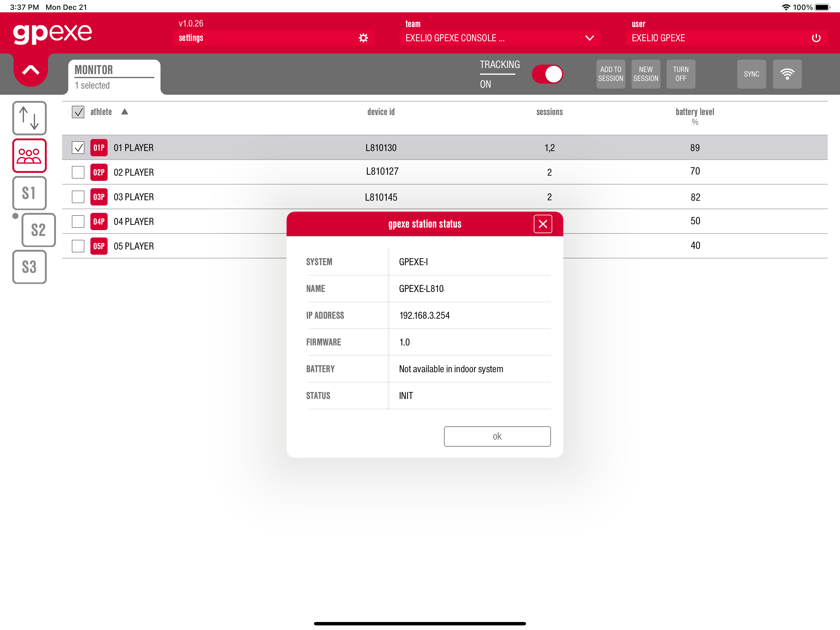Confirm the dialog with ok

(497, 436)
